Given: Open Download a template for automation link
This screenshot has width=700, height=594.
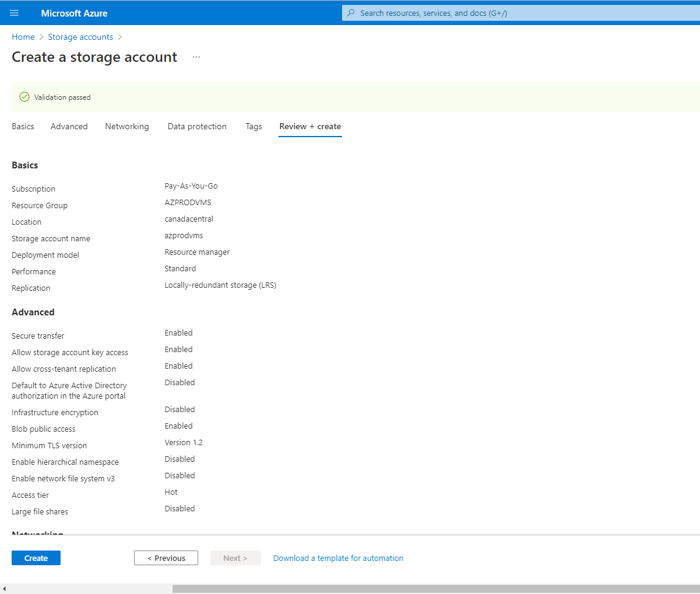Looking at the screenshot, I should click(338, 558).
